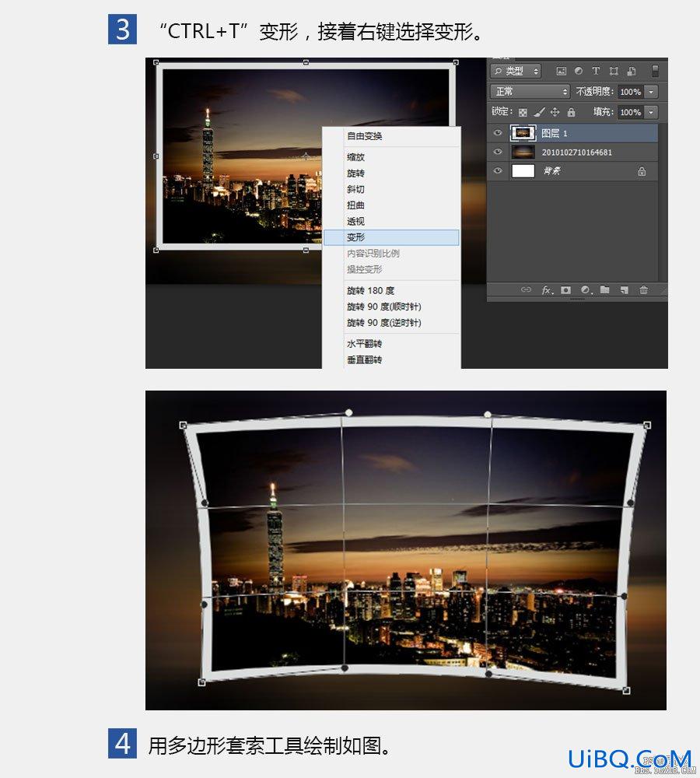Click the 背景 layer name
Screen dimensions: 700x778
551,171
